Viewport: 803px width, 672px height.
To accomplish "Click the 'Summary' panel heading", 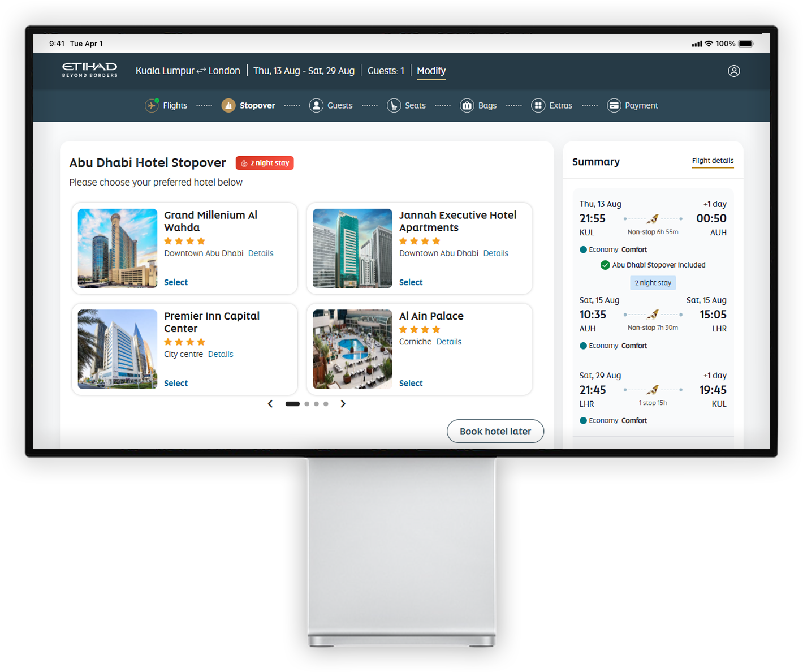I will click(x=596, y=162).
